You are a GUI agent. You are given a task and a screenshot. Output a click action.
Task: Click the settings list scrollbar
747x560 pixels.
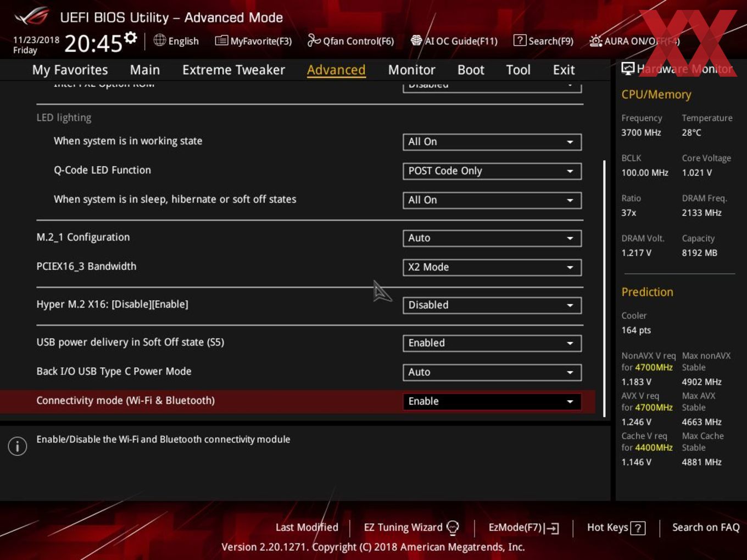604,288
